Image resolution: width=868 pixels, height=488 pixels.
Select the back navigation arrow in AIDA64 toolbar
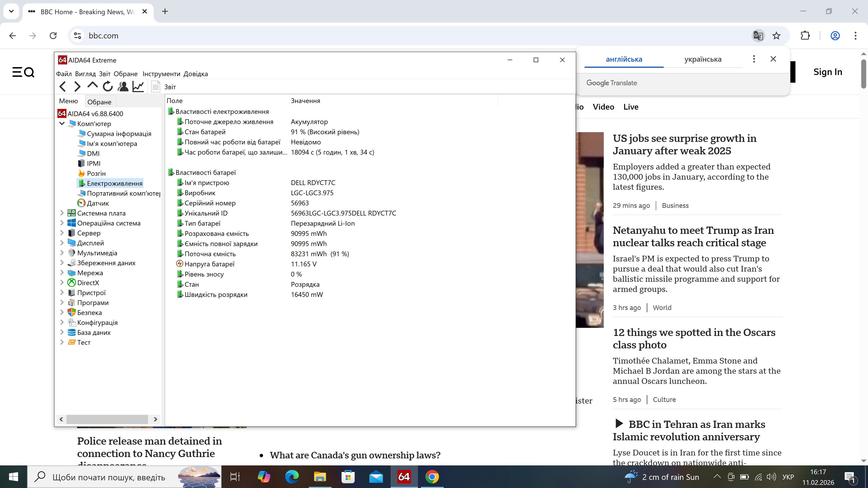click(x=63, y=87)
